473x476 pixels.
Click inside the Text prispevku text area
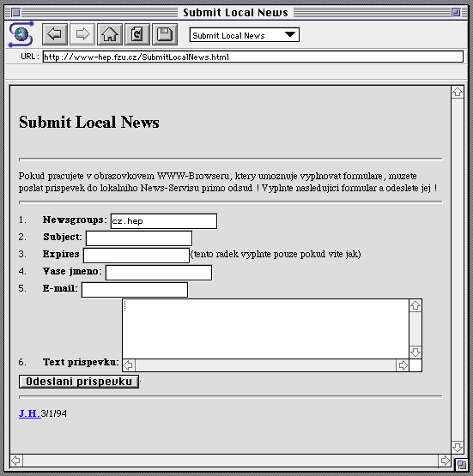click(x=265, y=328)
